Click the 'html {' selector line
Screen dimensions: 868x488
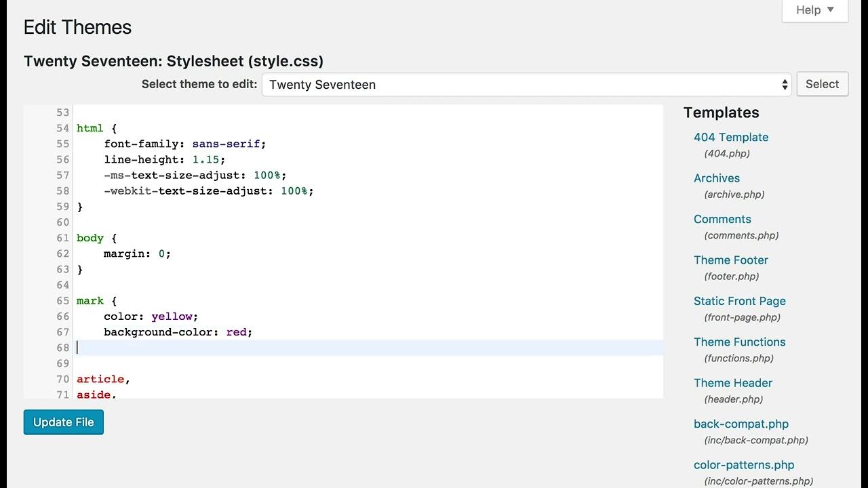point(97,128)
